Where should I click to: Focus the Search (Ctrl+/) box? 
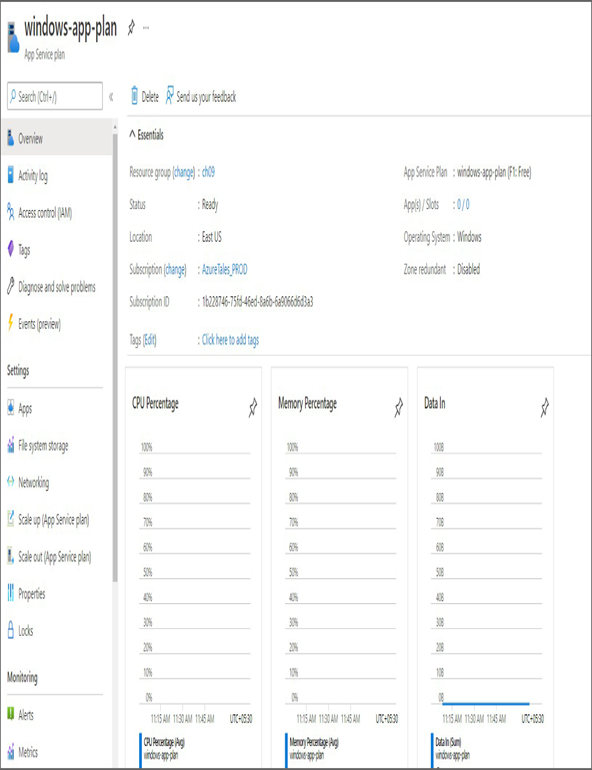tap(55, 96)
